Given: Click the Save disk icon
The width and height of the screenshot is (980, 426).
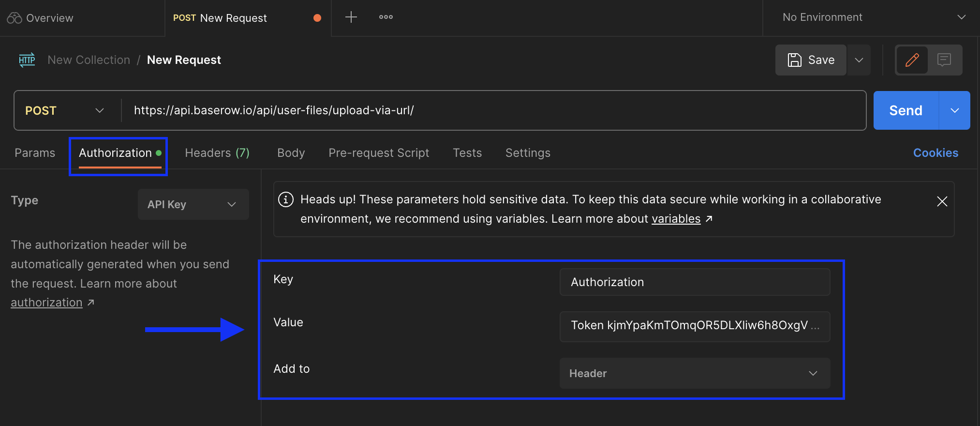Looking at the screenshot, I should pyautogui.click(x=794, y=60).
